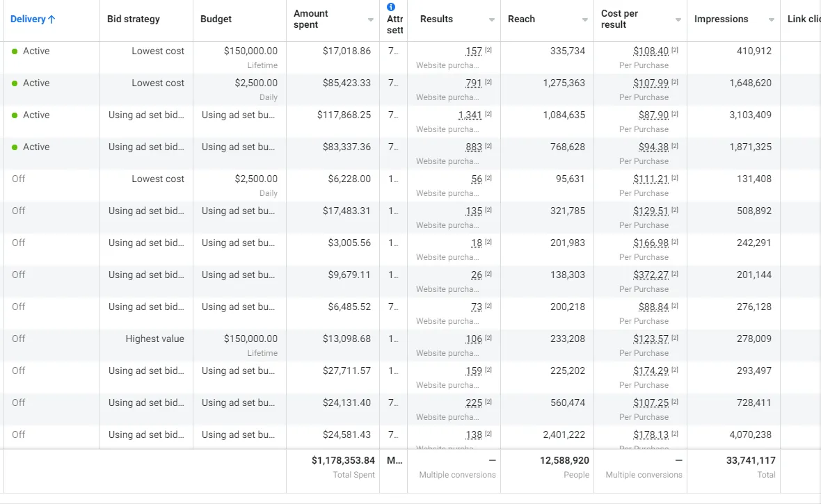
Task: Open the 883 website purchases result link
Action: pos(473,147)
